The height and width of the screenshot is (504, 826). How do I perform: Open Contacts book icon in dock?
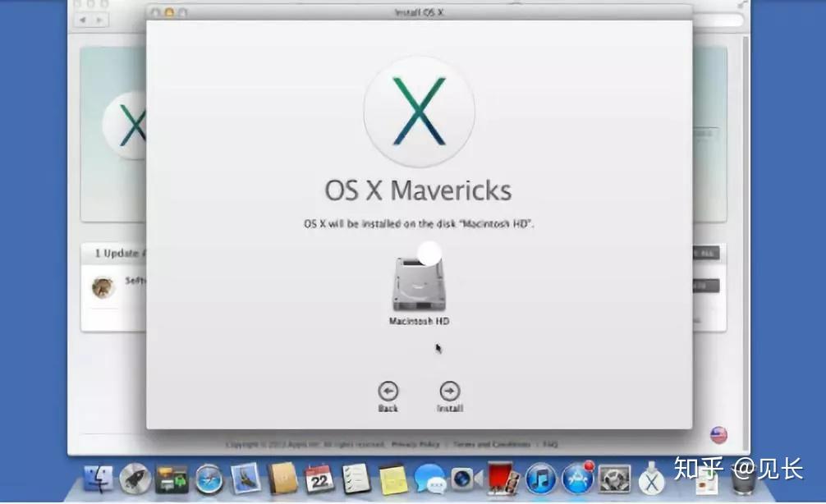283,479
